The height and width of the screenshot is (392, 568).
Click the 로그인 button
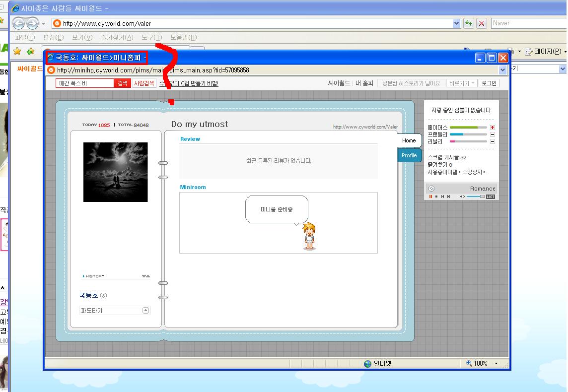(489, 83)
